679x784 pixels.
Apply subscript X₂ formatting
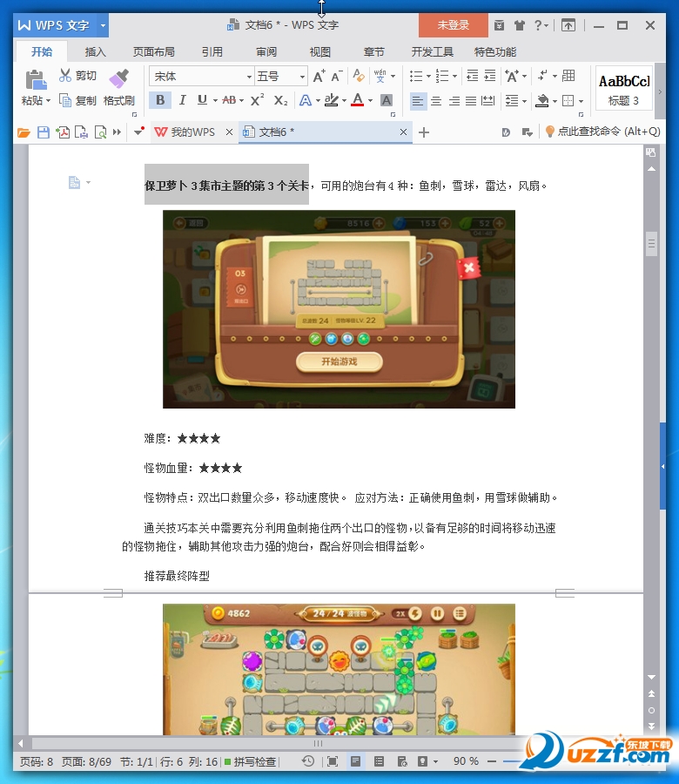280,100
